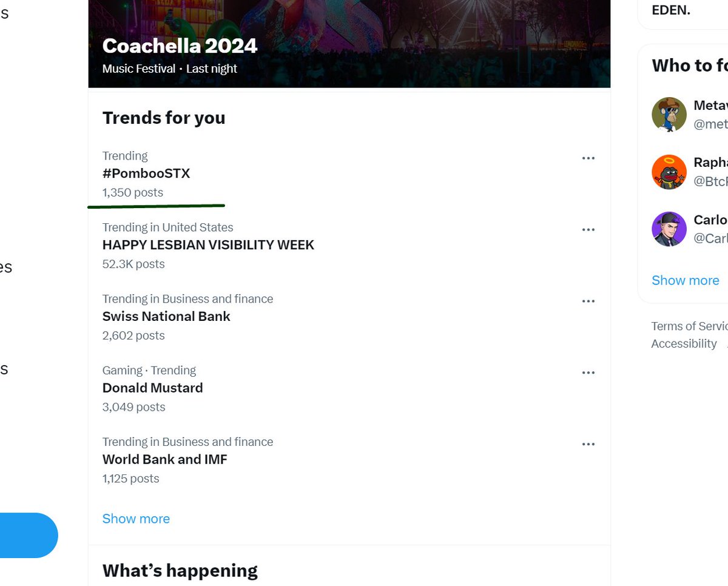Click the '52.3K posts' count text
The width and height of the screenshot is (728, 586).
pyautogui.click(x=133, y=264)
